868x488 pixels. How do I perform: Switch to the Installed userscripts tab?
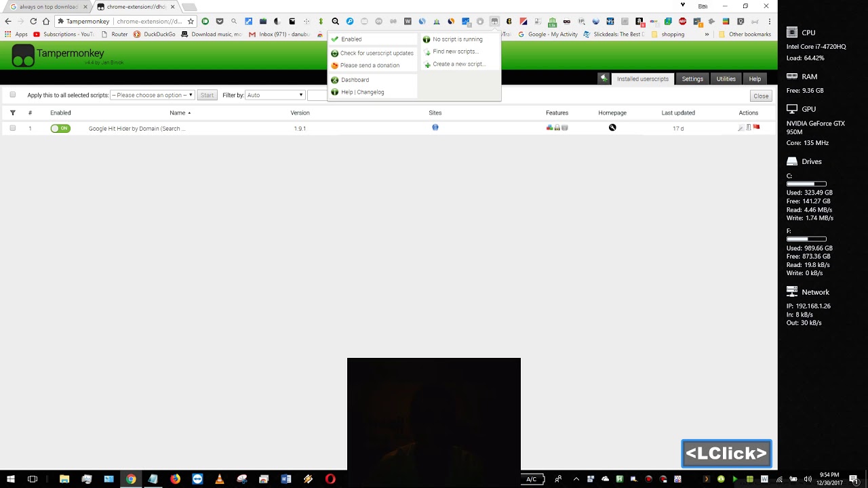[x=643, y=79]
